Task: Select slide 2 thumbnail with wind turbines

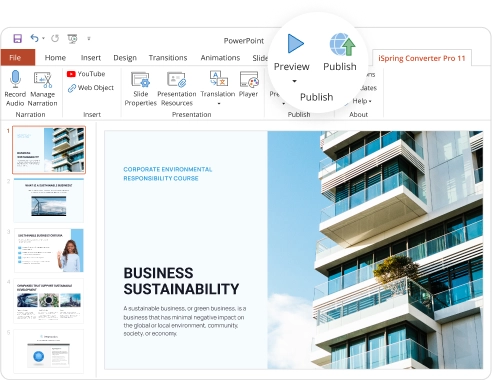Action: [x=49, y=200]
